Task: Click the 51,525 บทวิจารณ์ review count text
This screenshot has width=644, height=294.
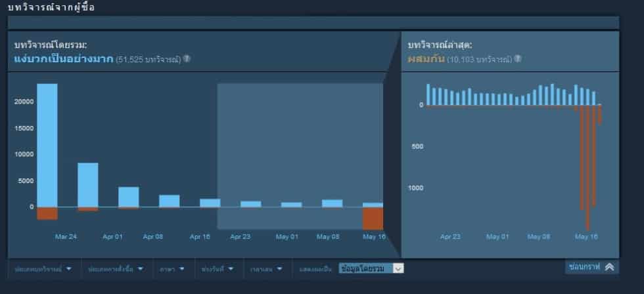Action: (149, 60)
